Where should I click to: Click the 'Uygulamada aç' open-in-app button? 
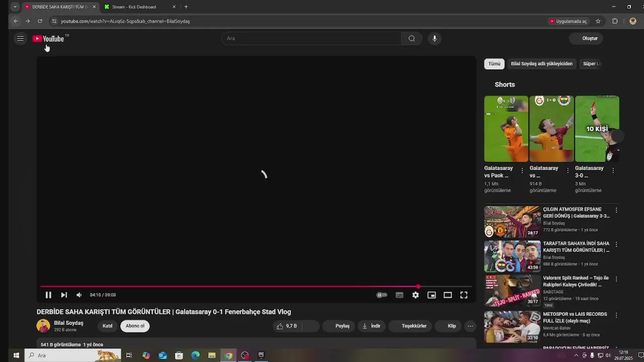point(568,21)
